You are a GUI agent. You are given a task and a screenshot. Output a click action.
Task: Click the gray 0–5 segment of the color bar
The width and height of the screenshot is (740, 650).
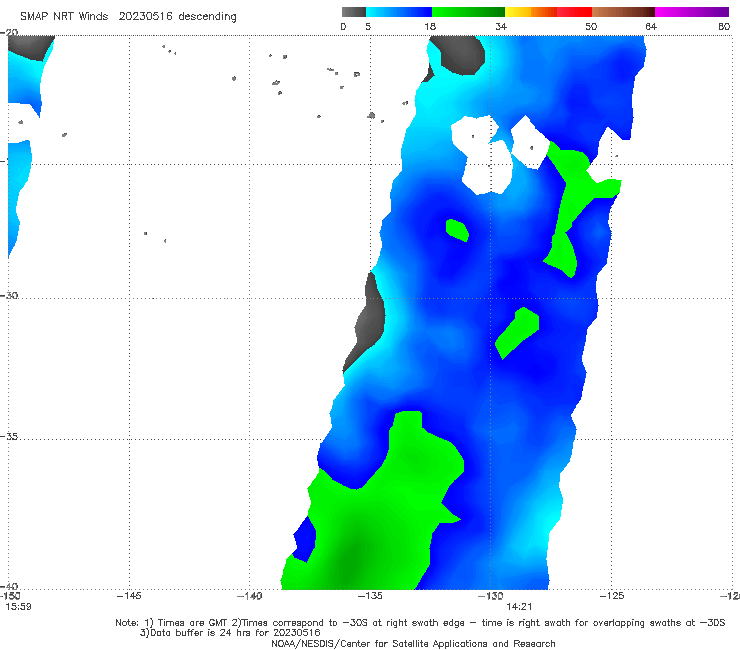click(353, 12)
